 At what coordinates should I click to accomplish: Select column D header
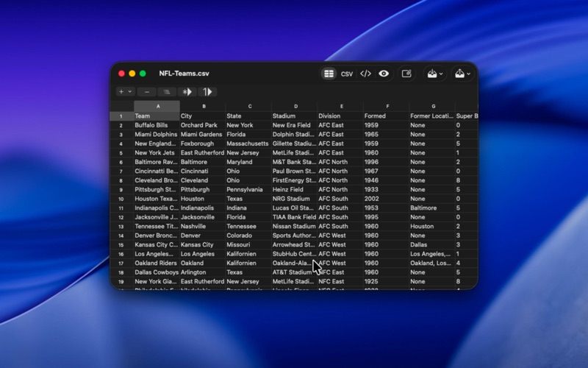point(295,106)
